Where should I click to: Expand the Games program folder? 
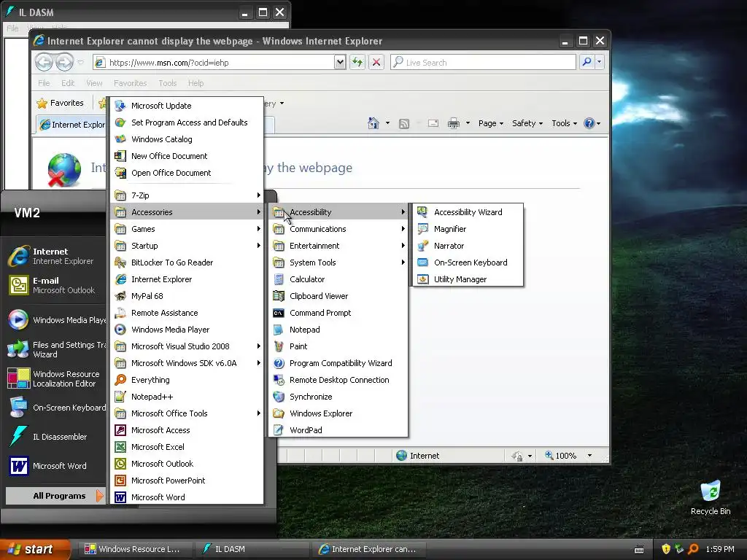[187, 229]
